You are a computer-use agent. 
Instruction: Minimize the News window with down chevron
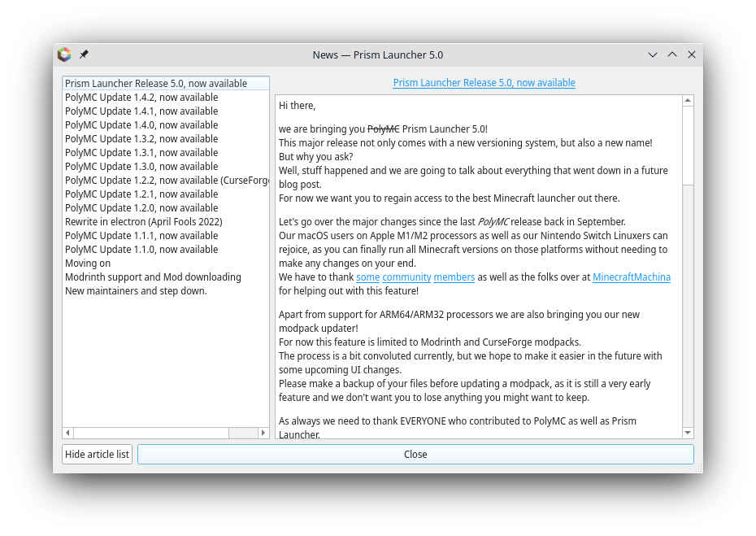[652, 54]
